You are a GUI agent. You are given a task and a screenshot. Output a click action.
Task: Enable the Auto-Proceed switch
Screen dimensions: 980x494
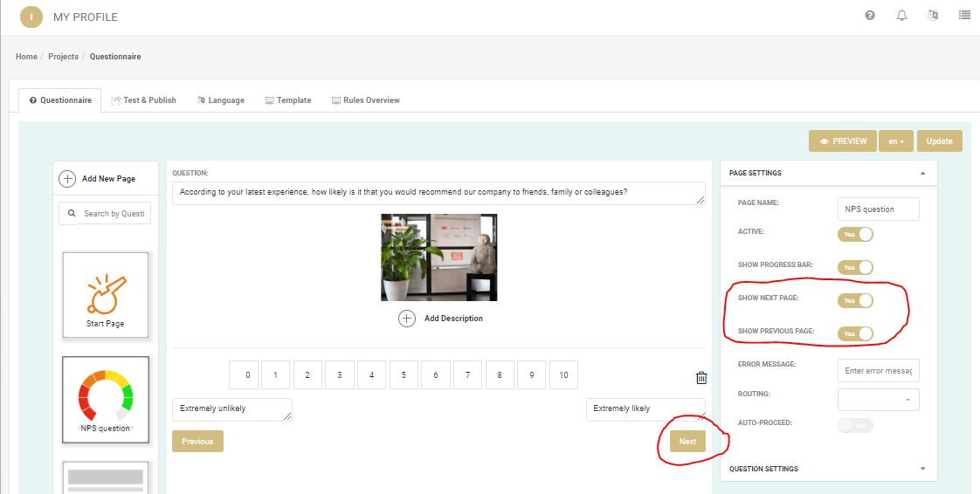point(855,425)
